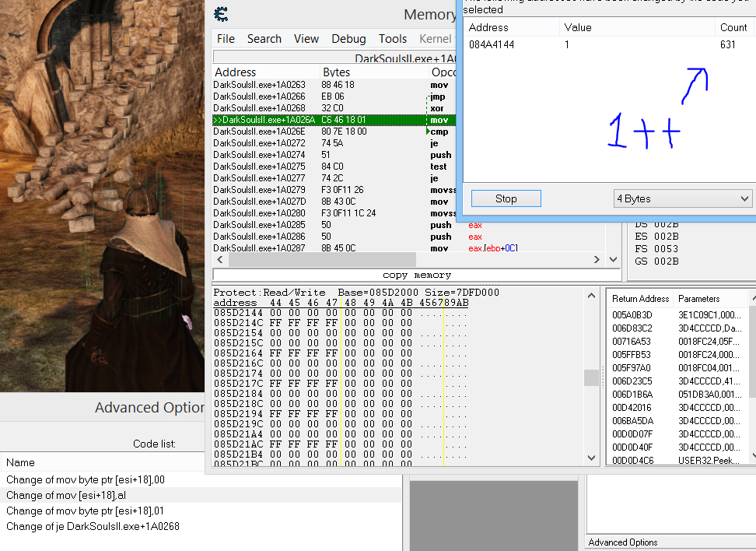Select return address 005A0B3D in stack list
Screen dimensions: 756x551
[632, 314]
